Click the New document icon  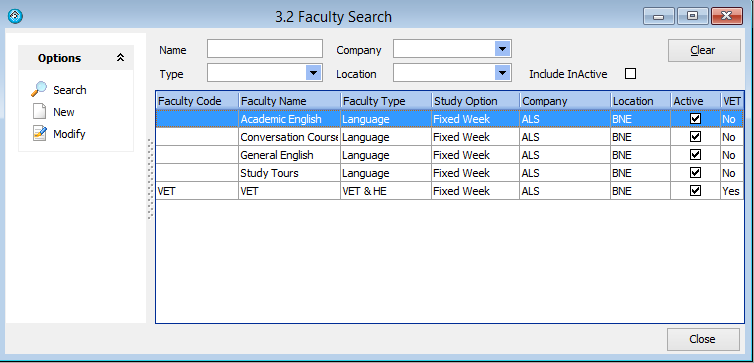coord(39,112)
